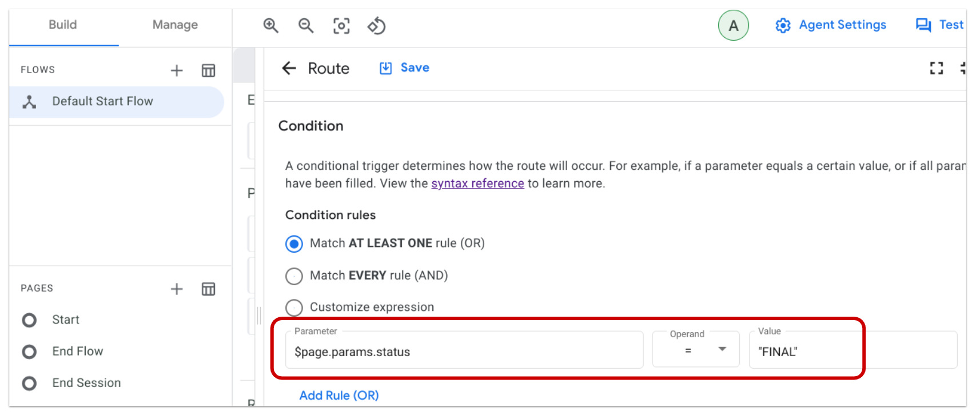Click the zoom out icon on the canvas toolbar

click(306, 26)
